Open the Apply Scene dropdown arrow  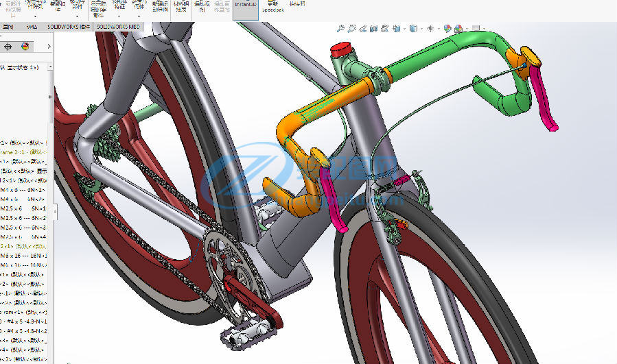[466, 29]
